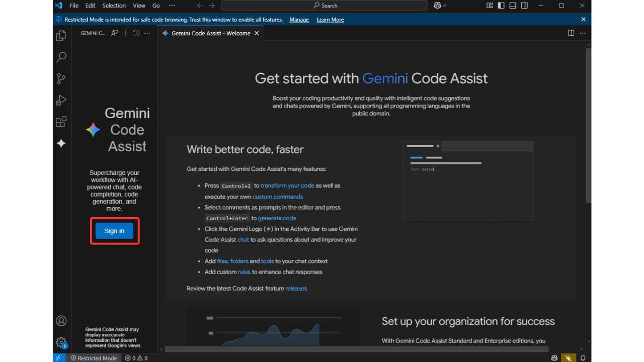
Task: Click the Sign in button
Action: click(114, 231)
